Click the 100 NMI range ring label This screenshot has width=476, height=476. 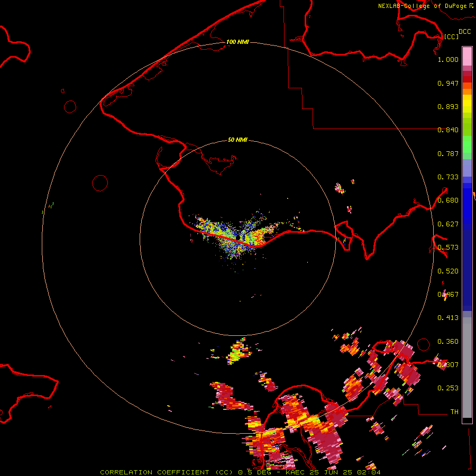(237, 42)
